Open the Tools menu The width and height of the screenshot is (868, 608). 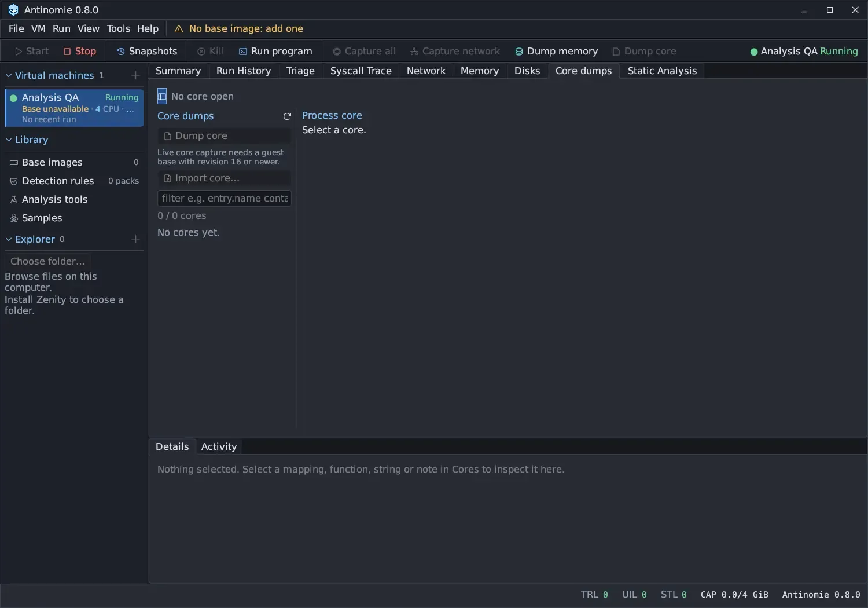point(119,28)
